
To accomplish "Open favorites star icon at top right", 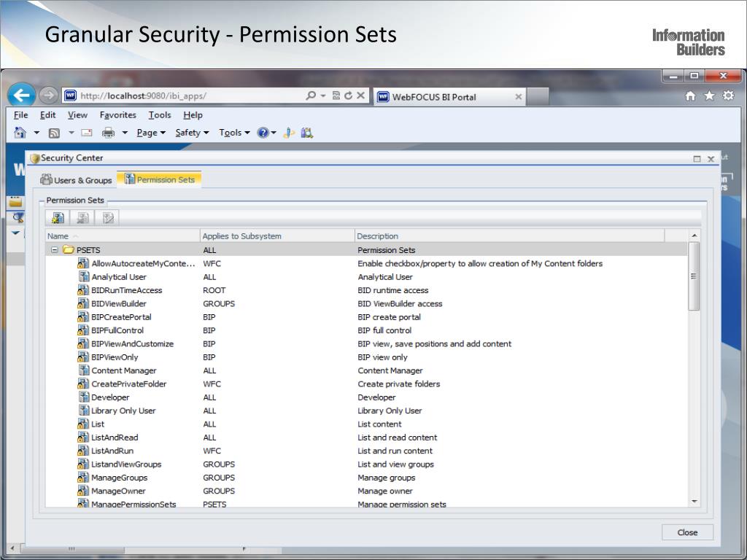I will coord(709,96).
